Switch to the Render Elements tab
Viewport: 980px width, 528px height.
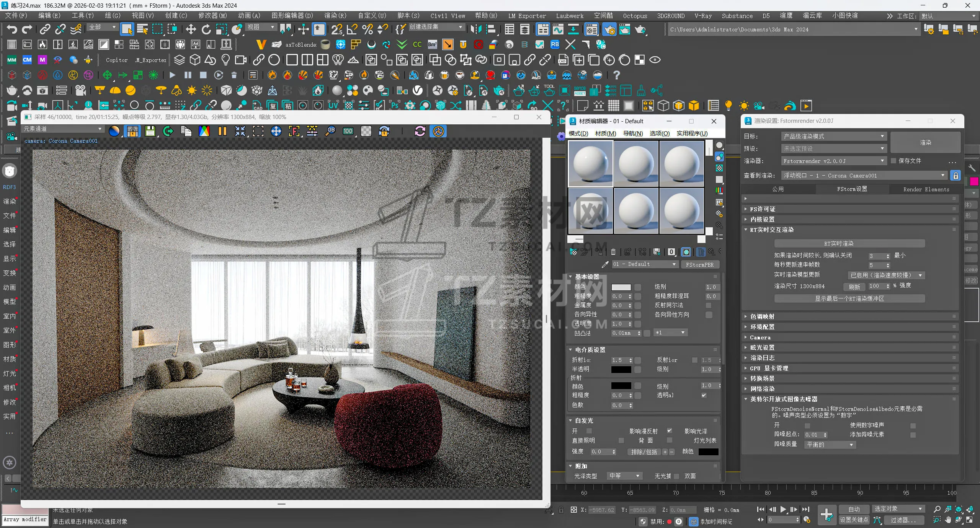[x=926, y=189]
